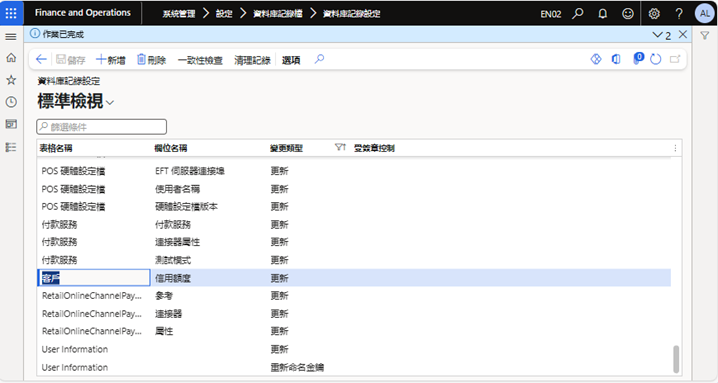This screenshot has height=383, width=718.
Task: Open Favorites star in sidebar
Action: (11, 80)
